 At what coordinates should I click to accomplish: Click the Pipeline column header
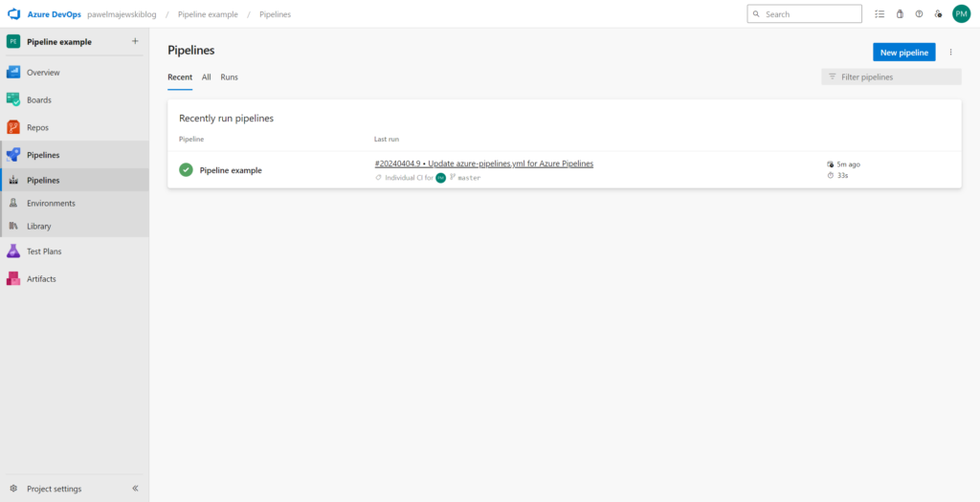tap(191, 140)
